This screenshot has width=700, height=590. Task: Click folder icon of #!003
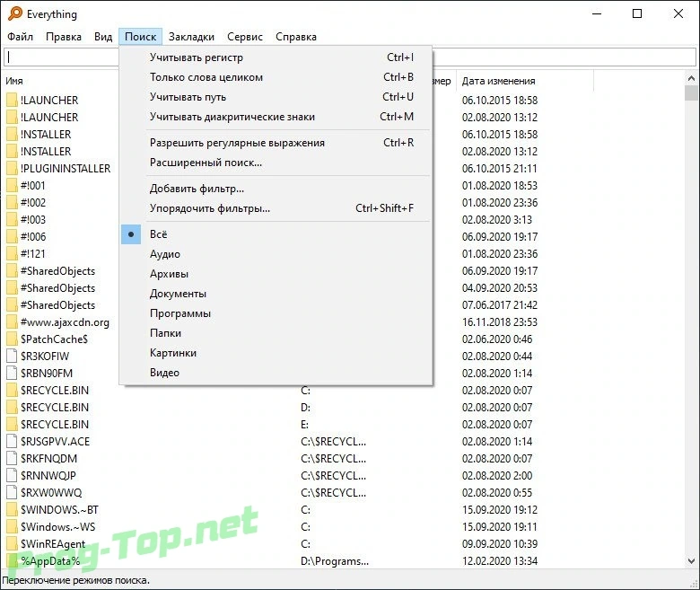pyautogui.click(x=12, y=219)
